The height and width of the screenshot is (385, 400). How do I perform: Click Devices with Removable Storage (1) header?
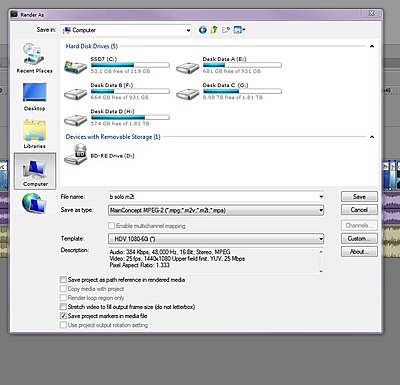[113, 137]
